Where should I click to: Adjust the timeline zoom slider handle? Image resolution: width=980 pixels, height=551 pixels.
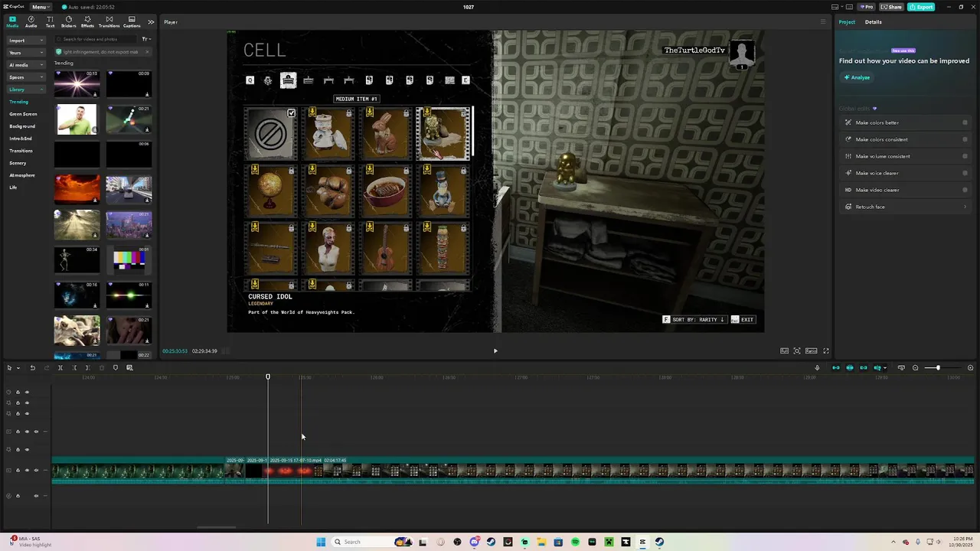(x=937, y=368)
